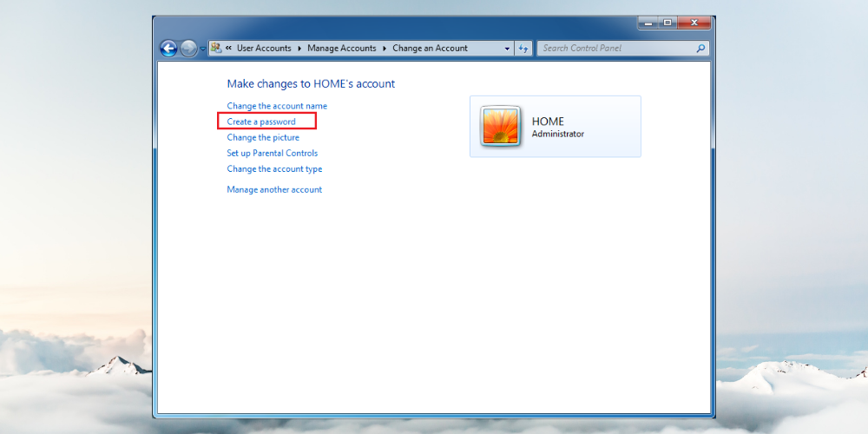868x434 pixels.
Task: Select Manage Accounts breadcrumb
Action: point(341,48)
